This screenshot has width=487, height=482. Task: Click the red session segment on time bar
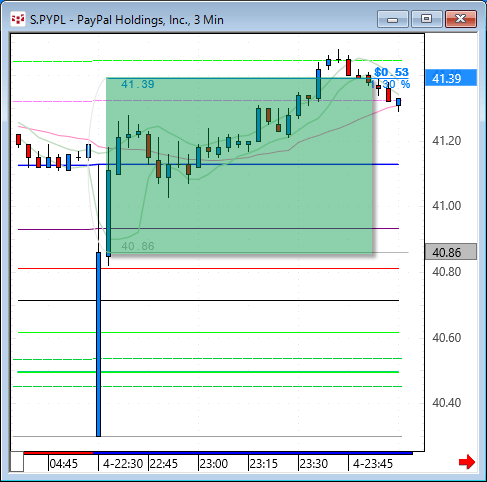58,453
